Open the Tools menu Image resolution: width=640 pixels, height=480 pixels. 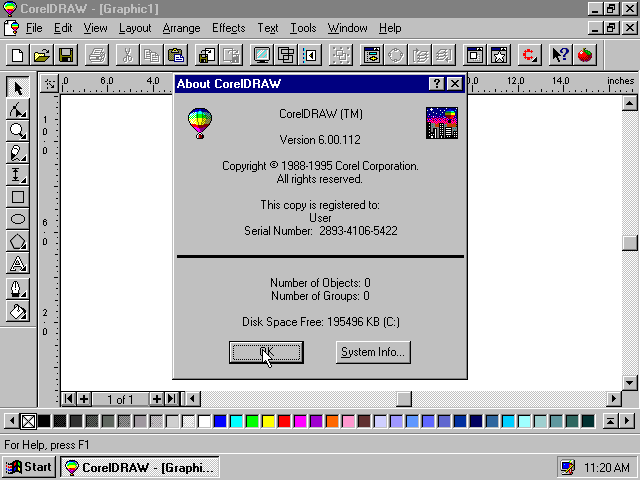tap(303, 28)
